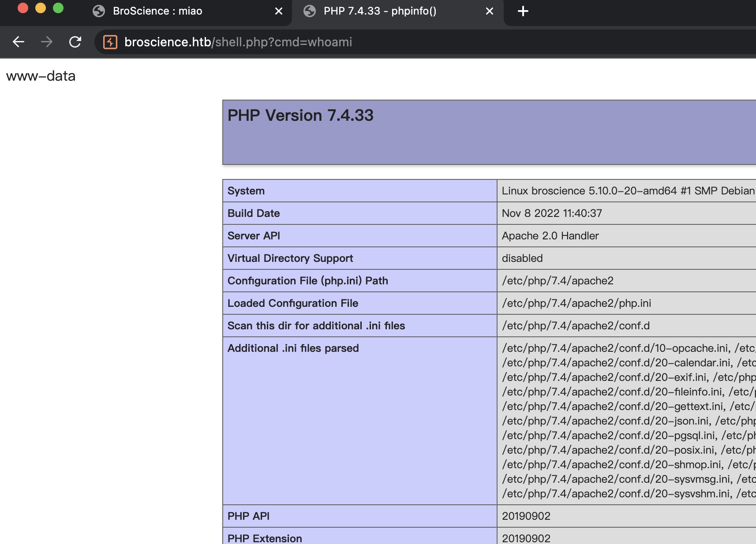Click the Nov 8 2022 11:40:37 value
This screenshot has width=756, height=544.
point(552,213)
